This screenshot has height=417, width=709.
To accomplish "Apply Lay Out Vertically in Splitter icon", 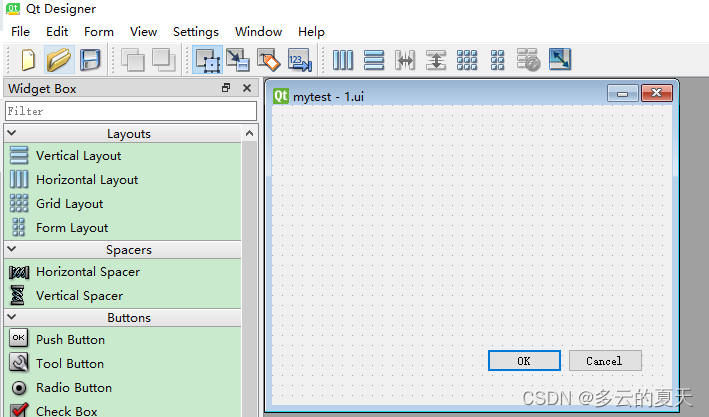I will coord(436,60).
